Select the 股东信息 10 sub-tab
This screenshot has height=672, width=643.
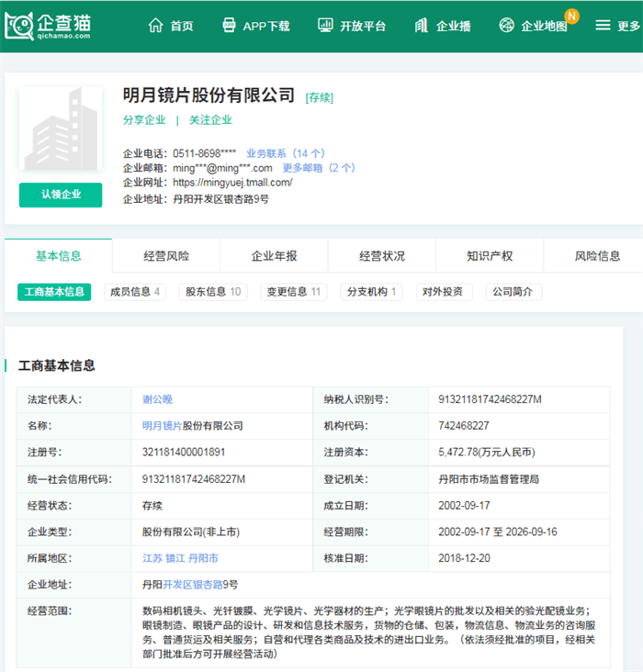pos(213,292)
